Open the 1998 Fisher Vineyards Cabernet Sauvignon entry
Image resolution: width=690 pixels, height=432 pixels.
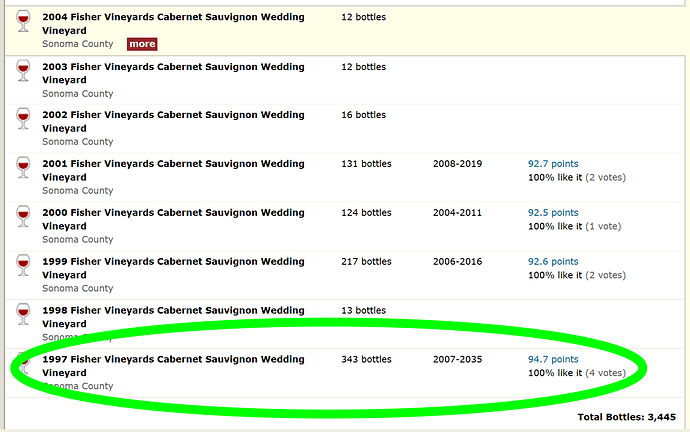click(173, 317)
